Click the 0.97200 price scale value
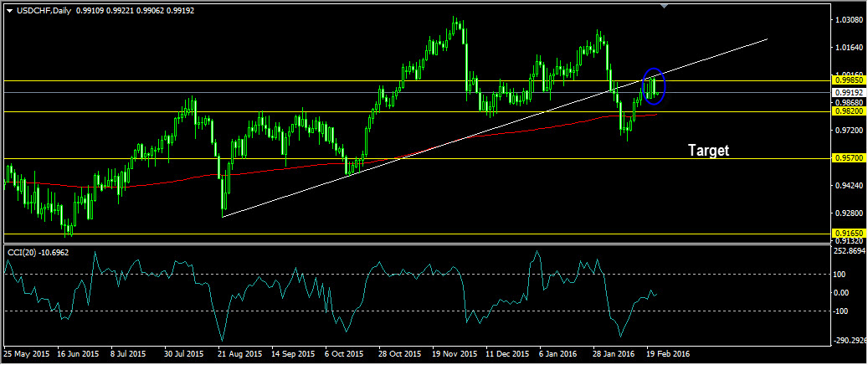This screenshot has width=868, height=365. [x=850, y=131]
